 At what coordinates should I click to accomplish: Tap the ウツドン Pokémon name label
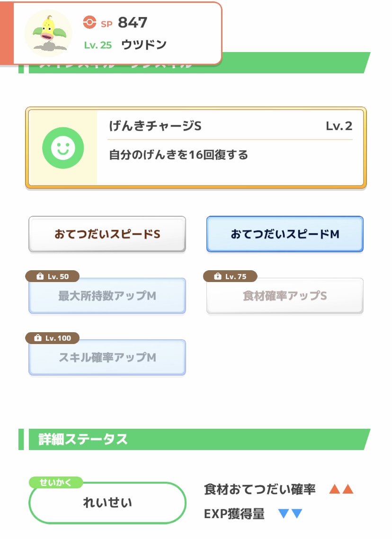144,45
